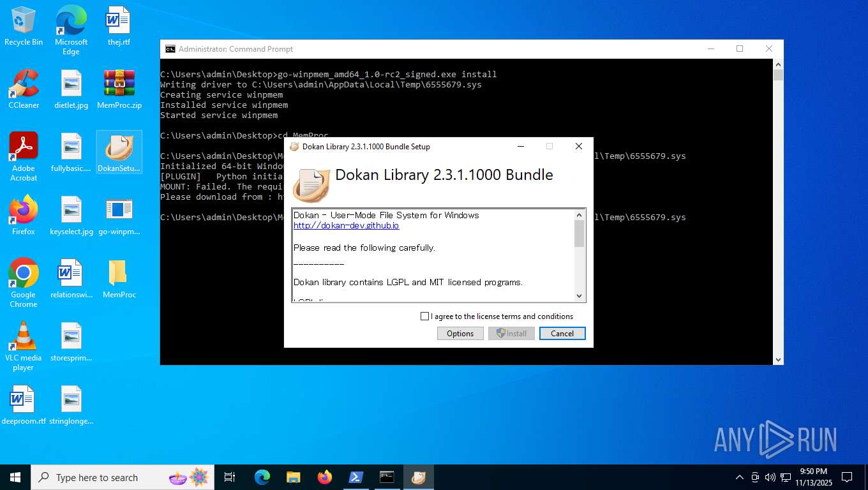Click 'Please read the following carefully.' text

[x=364, y=248]
